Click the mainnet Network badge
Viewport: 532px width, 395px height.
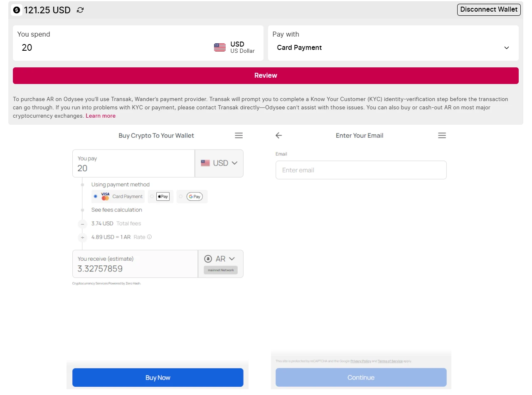(x=221, y=270)
